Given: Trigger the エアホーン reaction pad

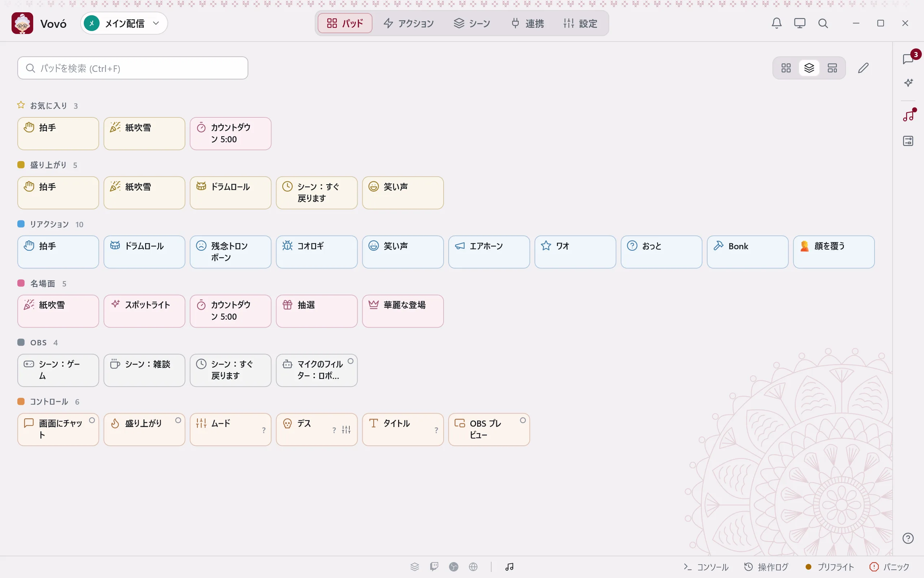Looking at the screenshot, I should (x=489, y=252).
